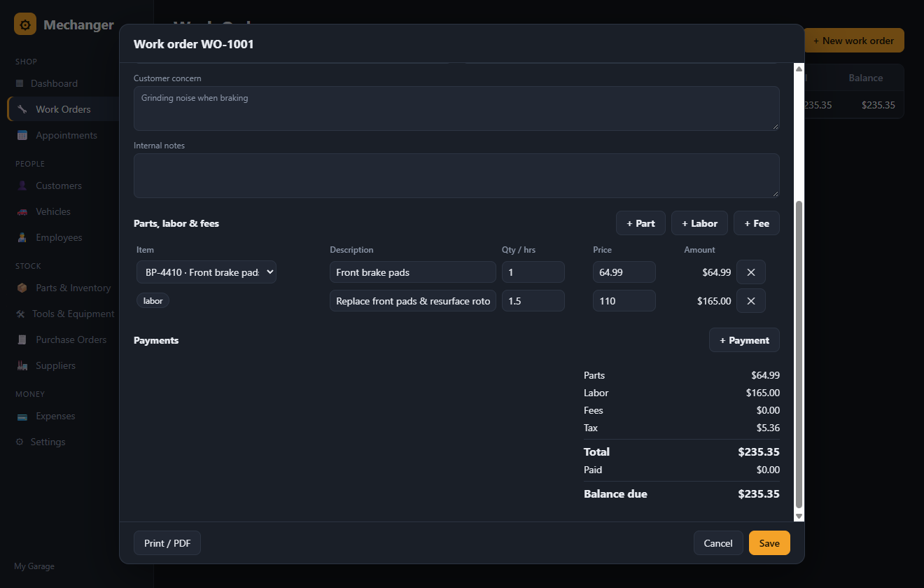Click the scrollbar down arrow
The width and height of the screenshot is (924, 588).
point(799,516)
